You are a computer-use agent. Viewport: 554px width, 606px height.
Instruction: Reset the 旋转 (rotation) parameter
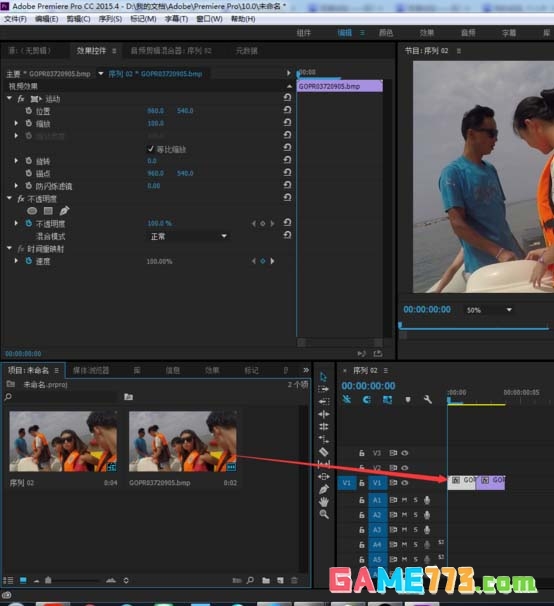(x=287, y=160)
